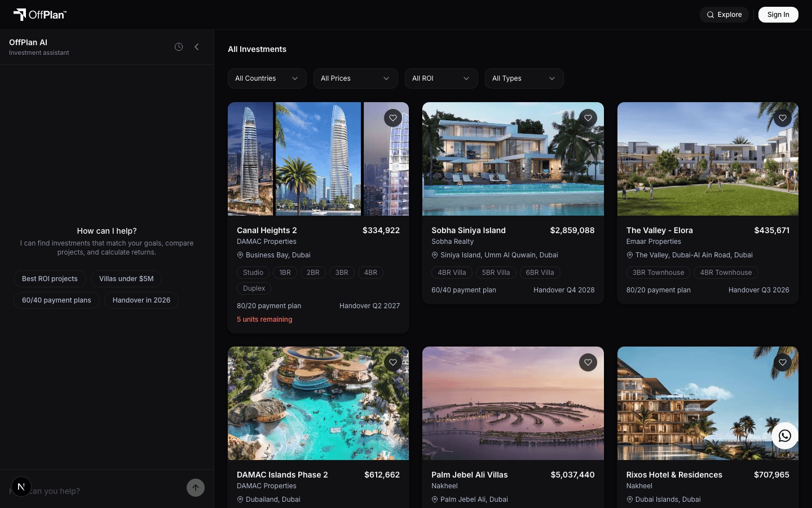Send message with arrow button
This screenshot has width=812, height=508.
pyautogui.click(x=196, y=488)
